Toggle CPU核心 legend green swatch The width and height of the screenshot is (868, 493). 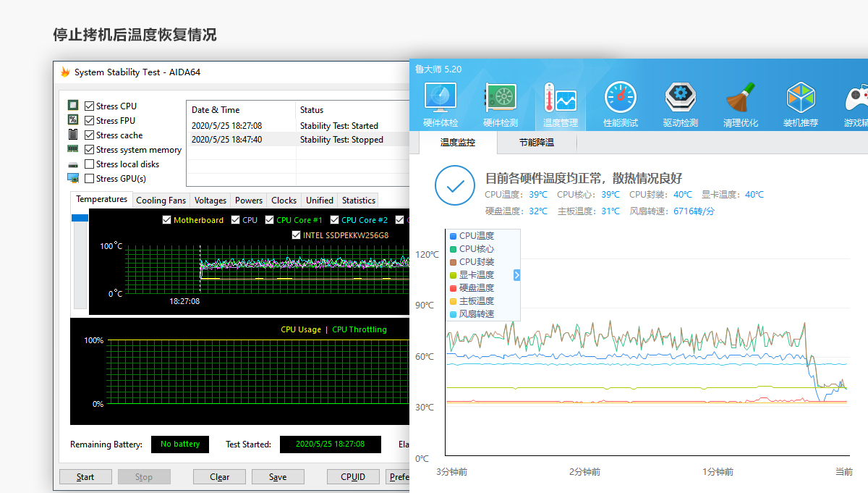(x=453, y=249)
